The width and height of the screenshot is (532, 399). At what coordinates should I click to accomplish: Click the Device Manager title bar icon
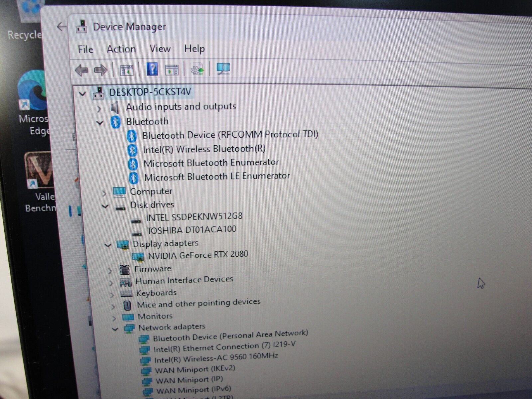tap(81, 27)
